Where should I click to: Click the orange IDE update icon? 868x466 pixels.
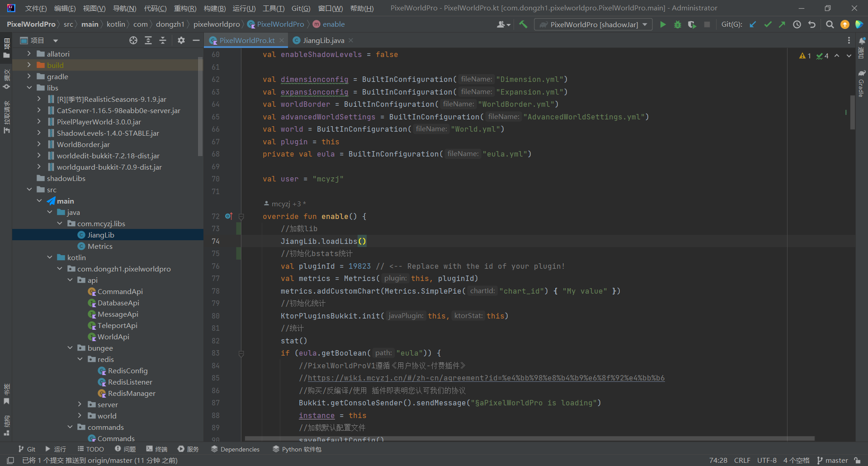coord(844,24)
